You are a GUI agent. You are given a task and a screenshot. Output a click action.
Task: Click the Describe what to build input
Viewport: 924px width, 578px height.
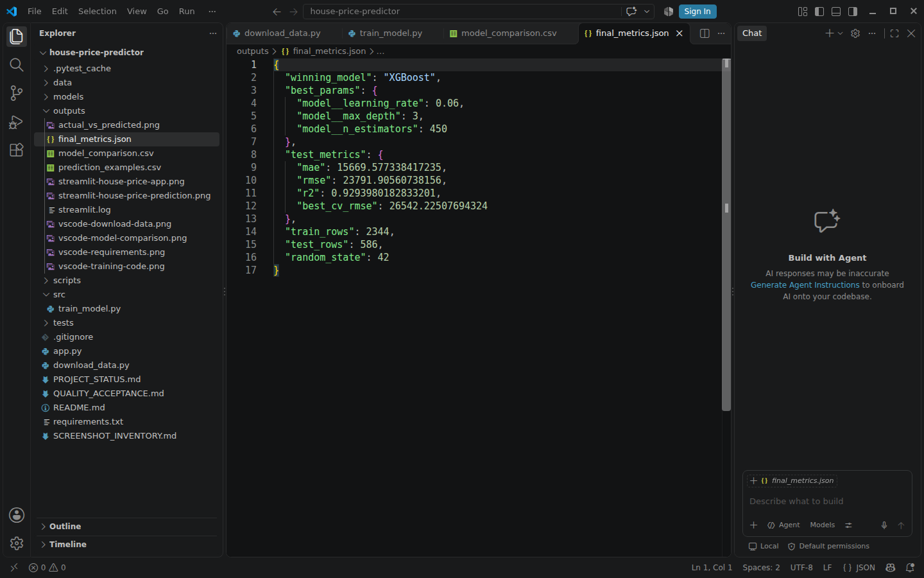[x=827, y=502]
